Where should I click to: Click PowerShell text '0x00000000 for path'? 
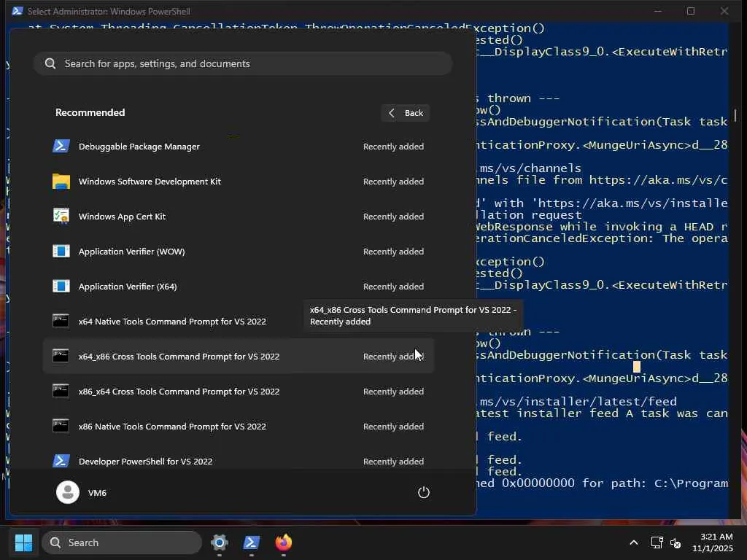(x=573, y=483)
